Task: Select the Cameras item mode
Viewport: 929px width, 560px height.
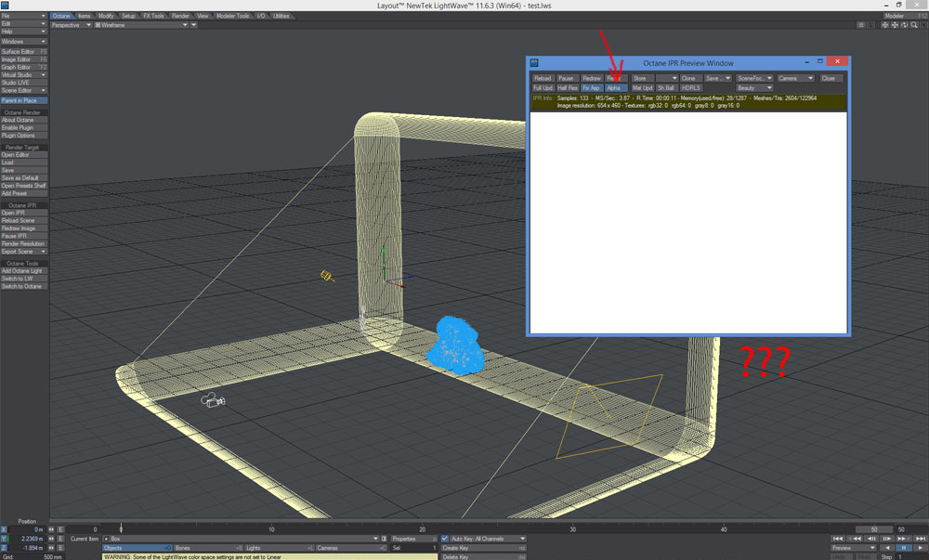Action: 350,548
